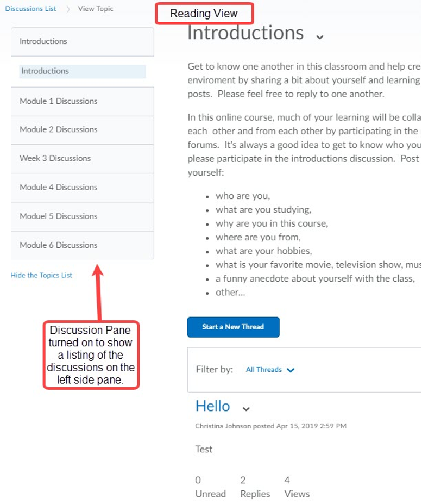Click the Start a New Thread button
Screen dimensions: 422x504
click(233, 327)
